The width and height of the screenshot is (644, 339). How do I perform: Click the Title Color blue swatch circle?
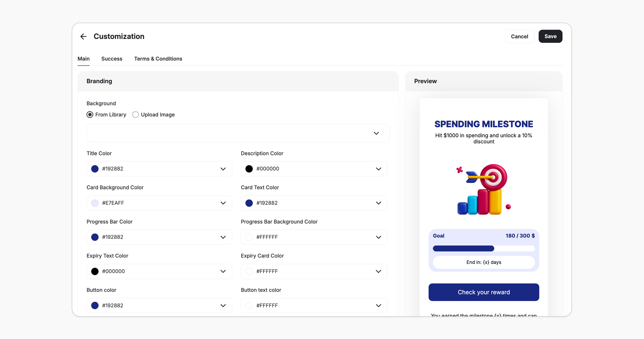[95, 169]
